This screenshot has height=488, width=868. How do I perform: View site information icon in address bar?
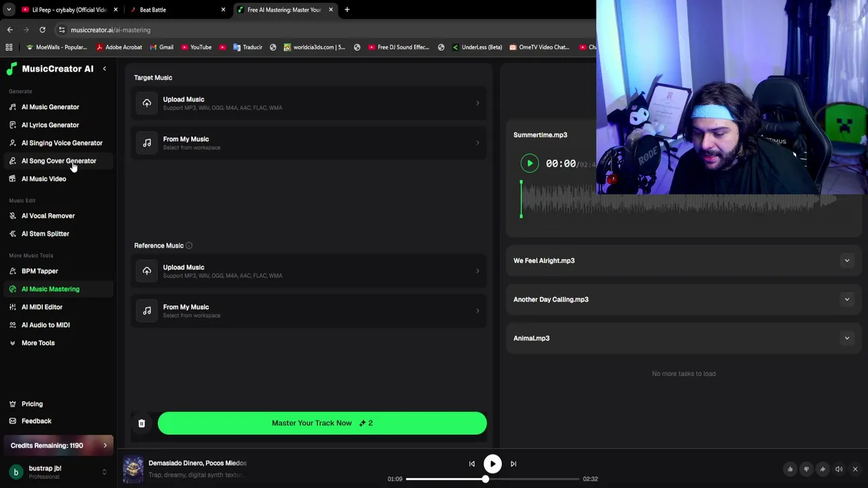62,30
